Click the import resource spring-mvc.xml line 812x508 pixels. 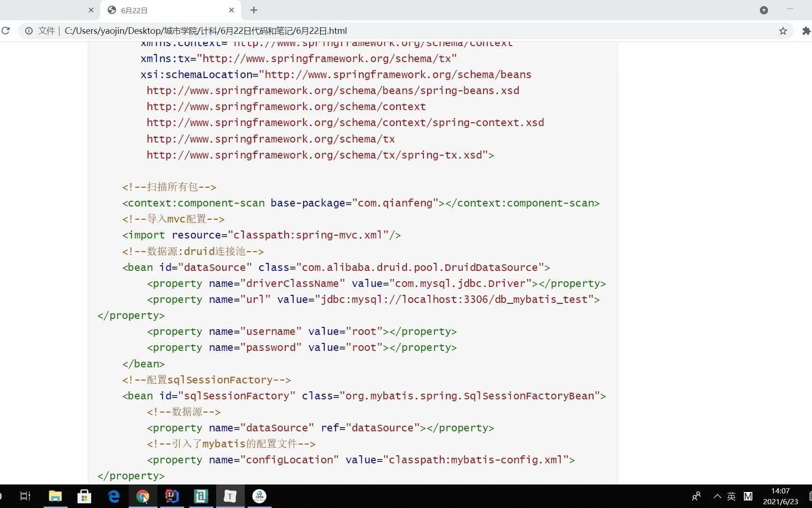pos(261,235)
